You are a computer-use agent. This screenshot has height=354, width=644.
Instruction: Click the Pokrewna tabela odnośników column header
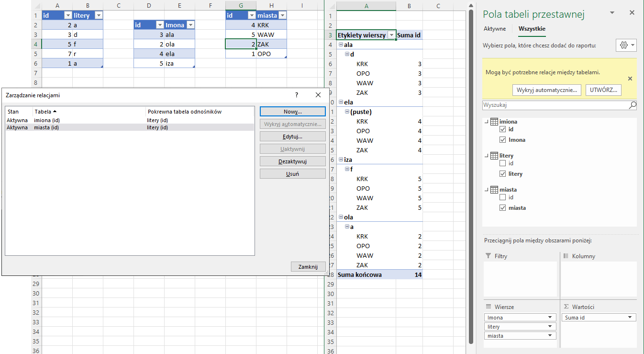point(200,112)
